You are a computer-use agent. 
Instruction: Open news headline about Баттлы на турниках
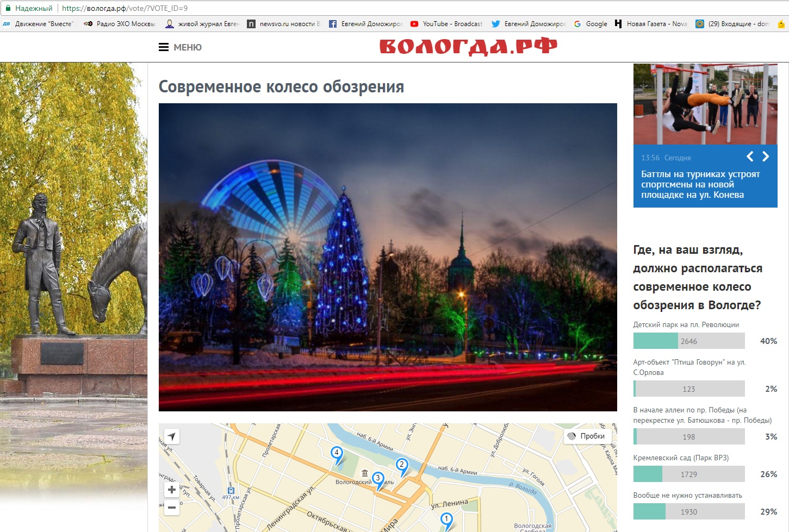coord(700,184)
